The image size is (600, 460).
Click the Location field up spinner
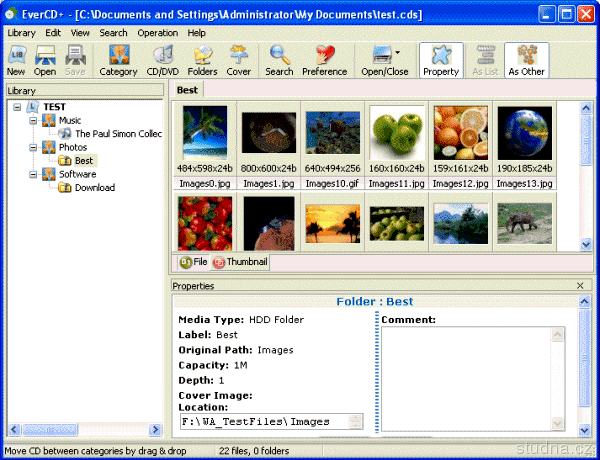click(x=355, y=418)
